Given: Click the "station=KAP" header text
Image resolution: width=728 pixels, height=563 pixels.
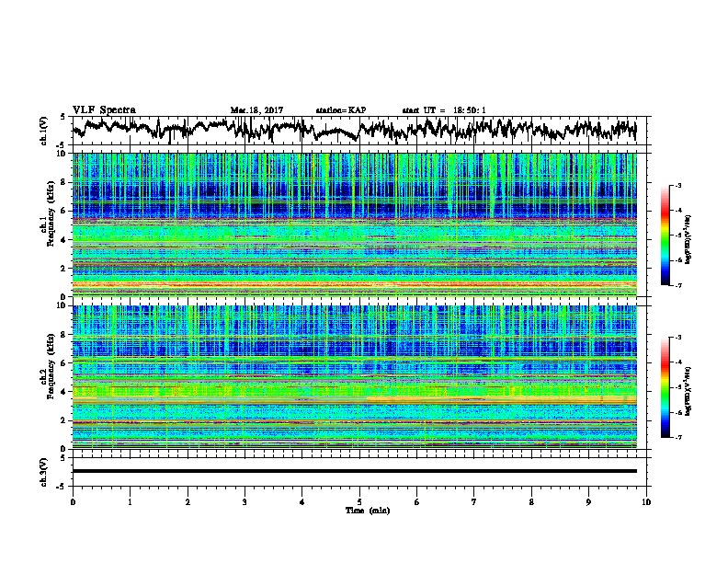Looking at the screenshot, I should pos(341,110).
